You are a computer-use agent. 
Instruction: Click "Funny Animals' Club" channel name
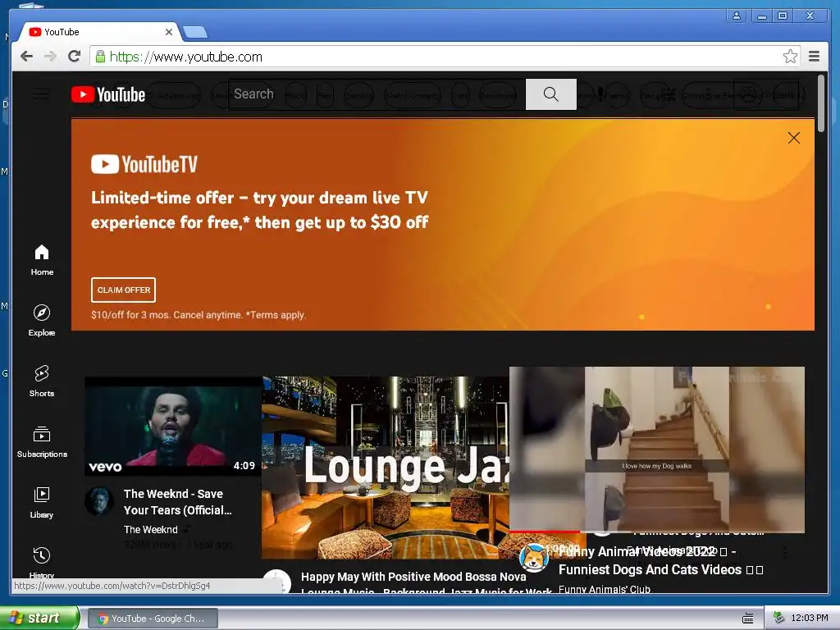tap(605, 589)
